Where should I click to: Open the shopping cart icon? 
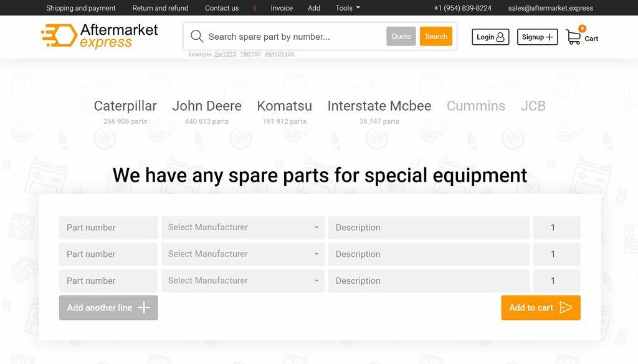573,37
